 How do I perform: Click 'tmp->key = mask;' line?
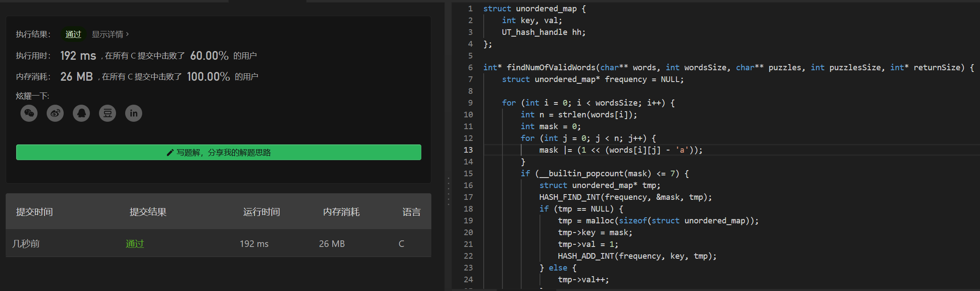click(x=595, y=233)
